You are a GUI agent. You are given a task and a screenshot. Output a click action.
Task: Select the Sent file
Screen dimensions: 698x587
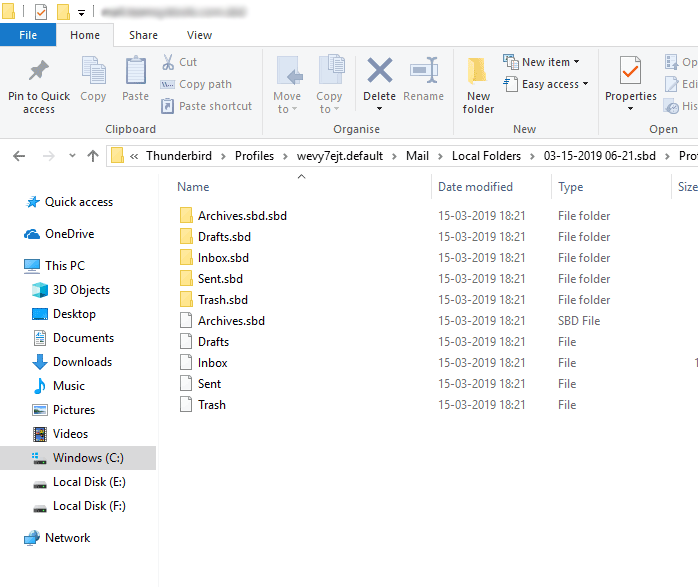point(209,384)
